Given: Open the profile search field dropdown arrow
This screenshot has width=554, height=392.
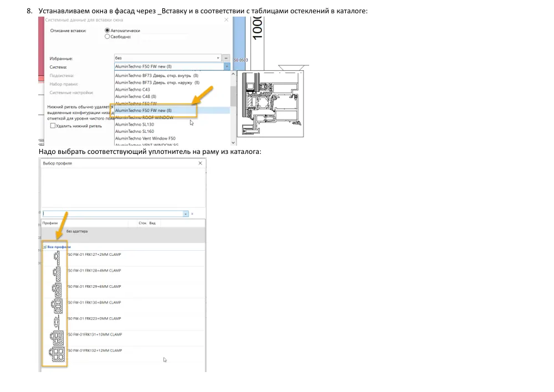Looking at the screenshot, I should pyautogui.click(x=186, y=214).
